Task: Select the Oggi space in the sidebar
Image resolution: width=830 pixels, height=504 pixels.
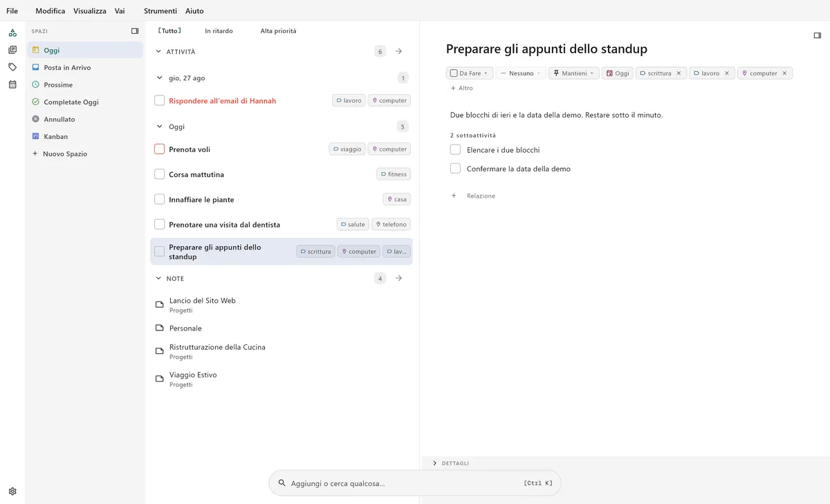Action: click(85, 50)
